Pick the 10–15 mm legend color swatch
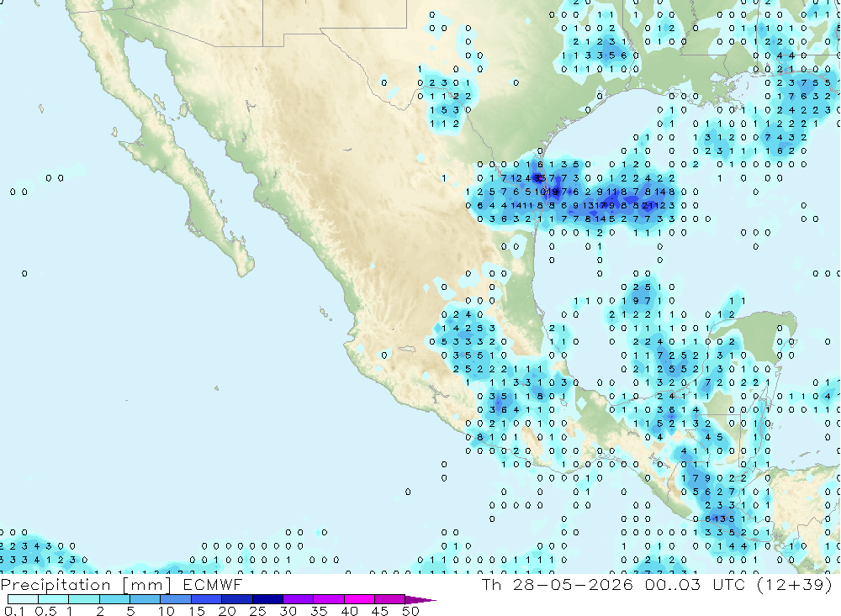Screen dimensions: 841x616 [176, 599]
